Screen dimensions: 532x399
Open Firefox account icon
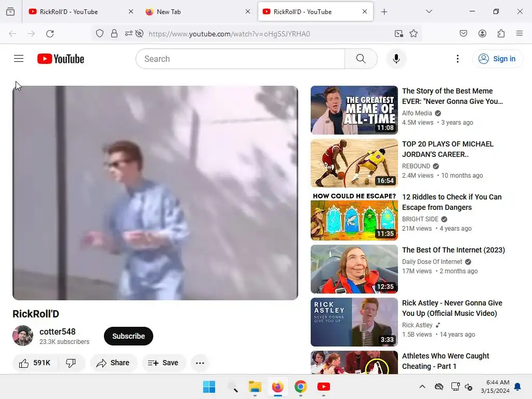click(x=483, y=34)
